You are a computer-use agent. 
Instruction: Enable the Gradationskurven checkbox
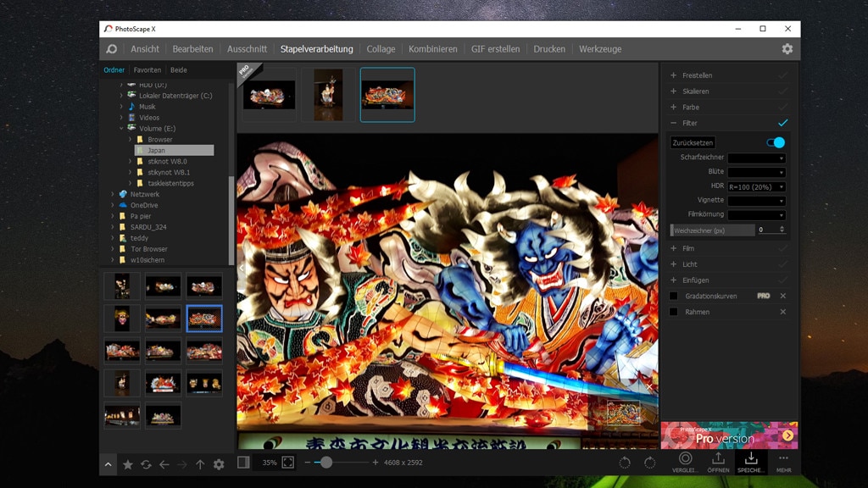coord(674,296)
